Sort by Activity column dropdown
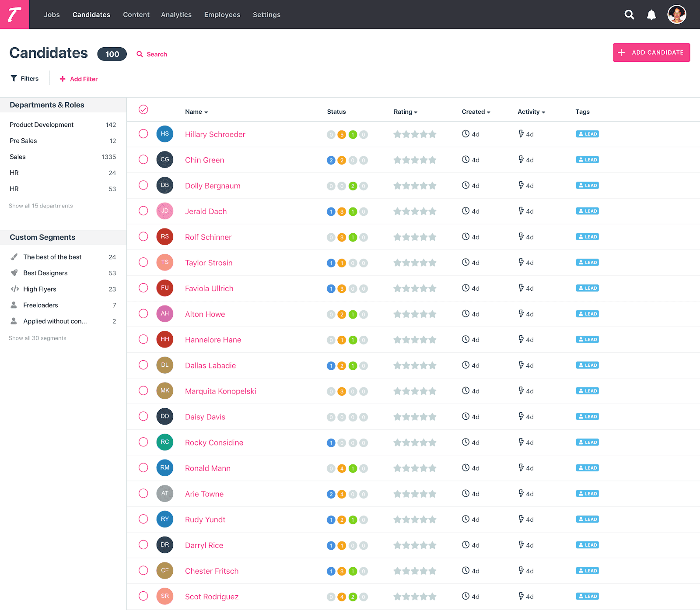 coord(532,112)
